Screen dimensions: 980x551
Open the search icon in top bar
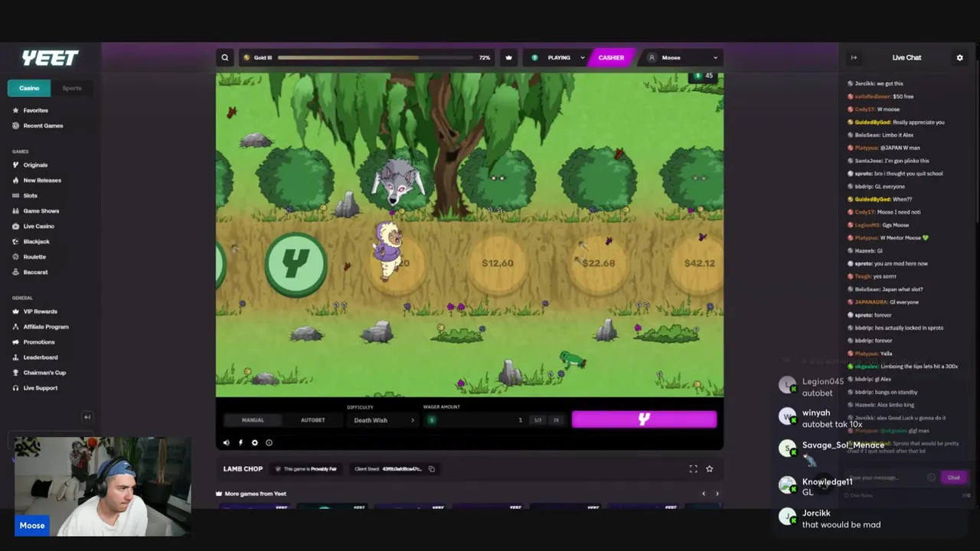click(225, 57)
